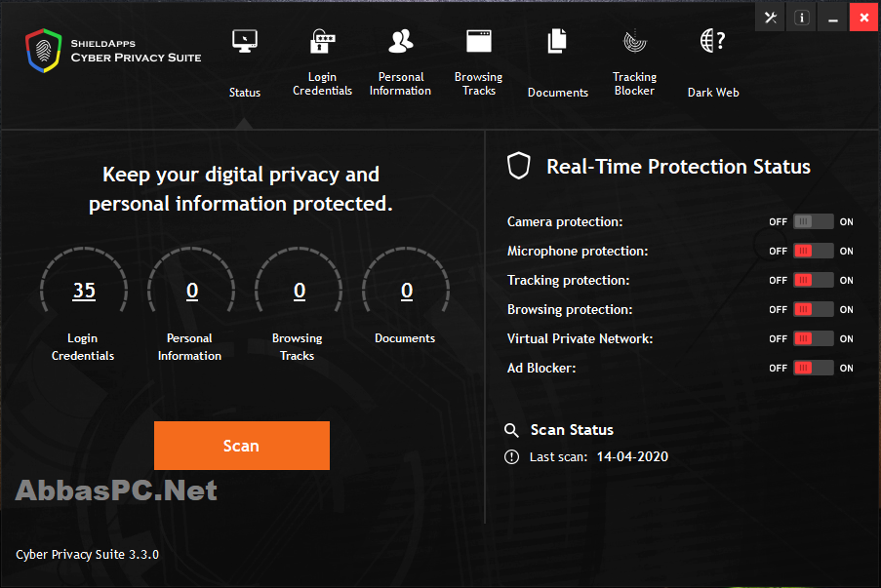The image size is (881, 588).
Task: Switch to the Browsing Tracks tab label
Action: [x=479, y=84]
